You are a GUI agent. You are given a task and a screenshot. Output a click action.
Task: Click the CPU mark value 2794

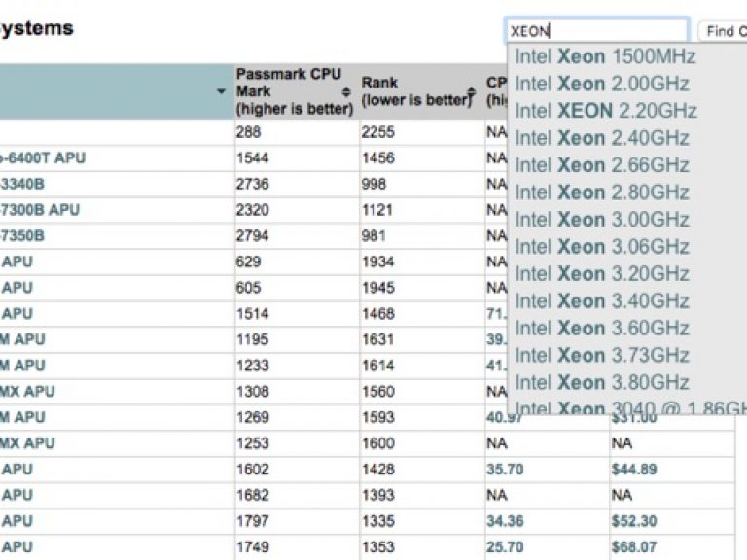coord(253,235)
